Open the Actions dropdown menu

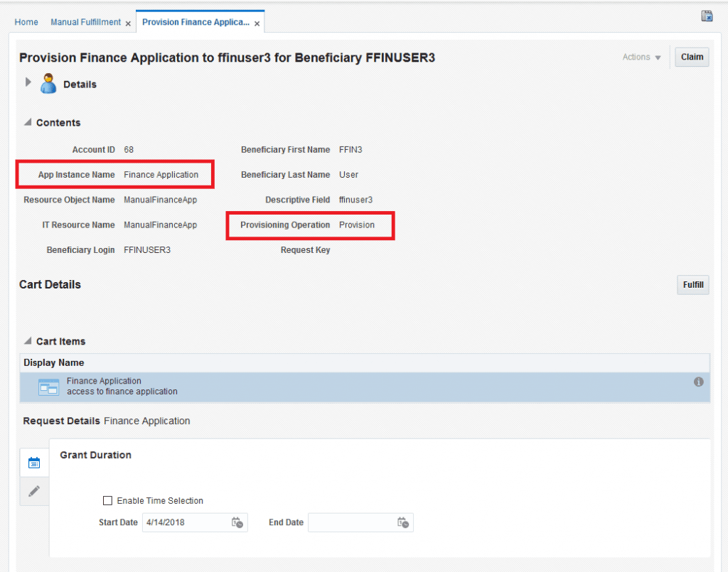(641, 58)
